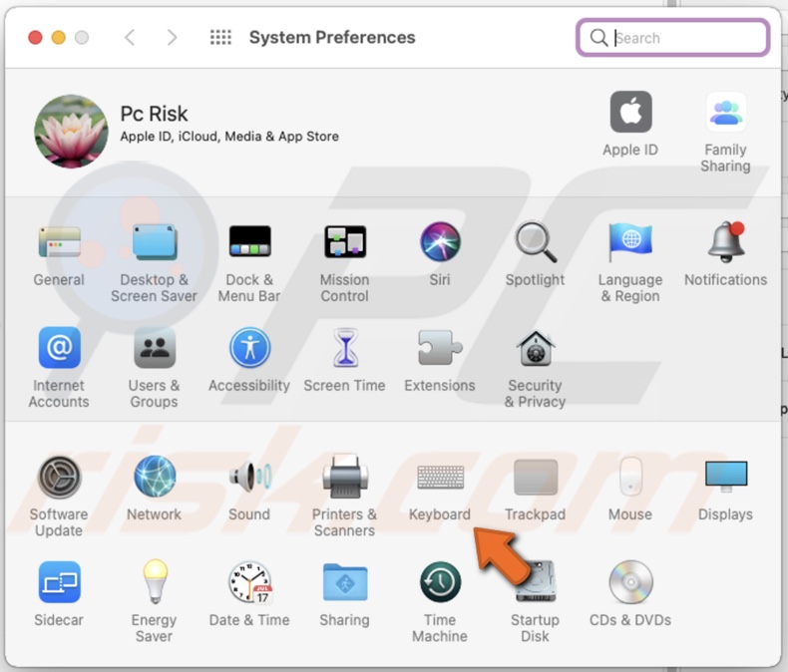Minimize the window with yellow button

point(58,38)
